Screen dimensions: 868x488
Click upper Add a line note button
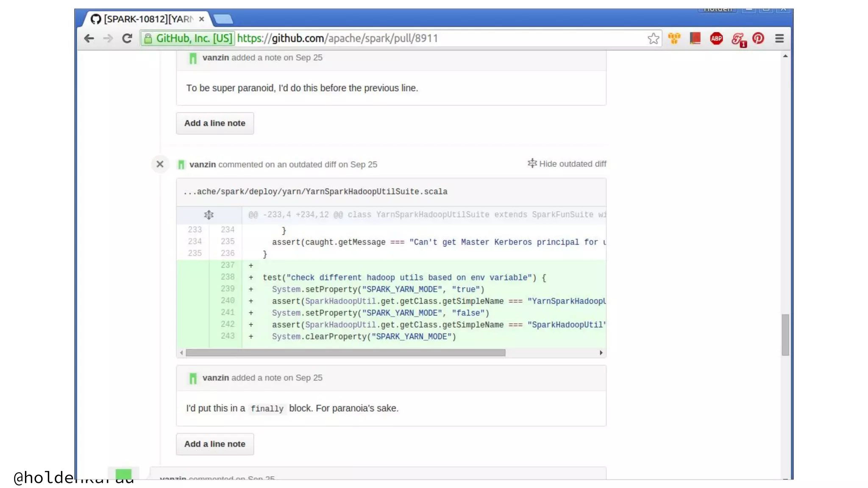click(x=214, y=123)
